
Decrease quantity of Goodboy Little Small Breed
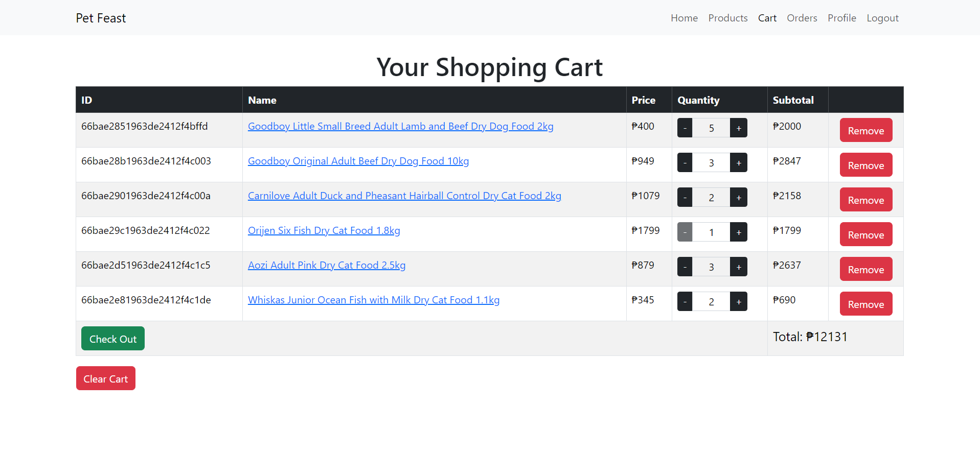(x=685, y=128)
